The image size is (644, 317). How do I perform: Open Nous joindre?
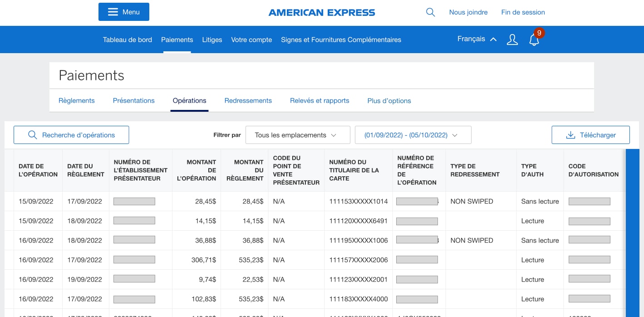click(x=468, y=12)
